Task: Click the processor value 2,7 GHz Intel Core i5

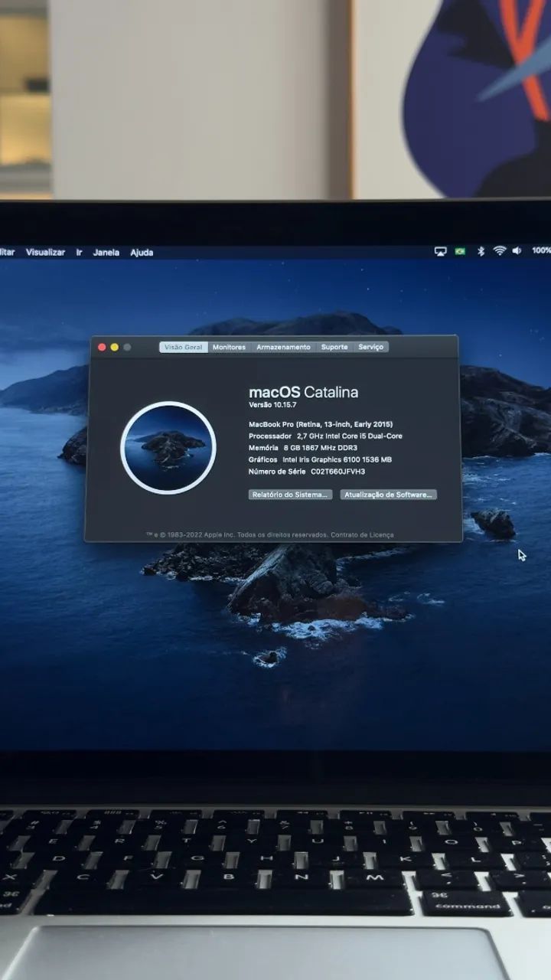Action: click(x=350, y=436)
